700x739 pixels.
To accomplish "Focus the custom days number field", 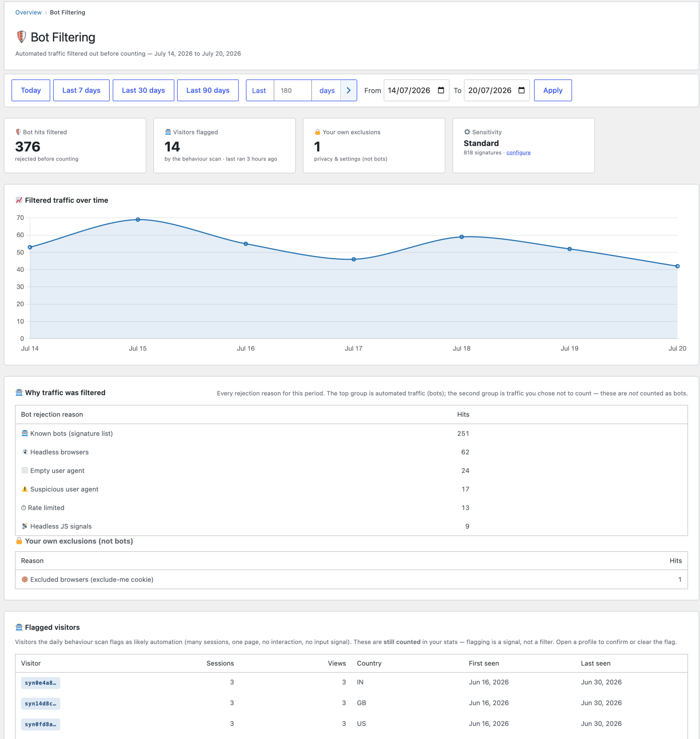I will 293,90.
